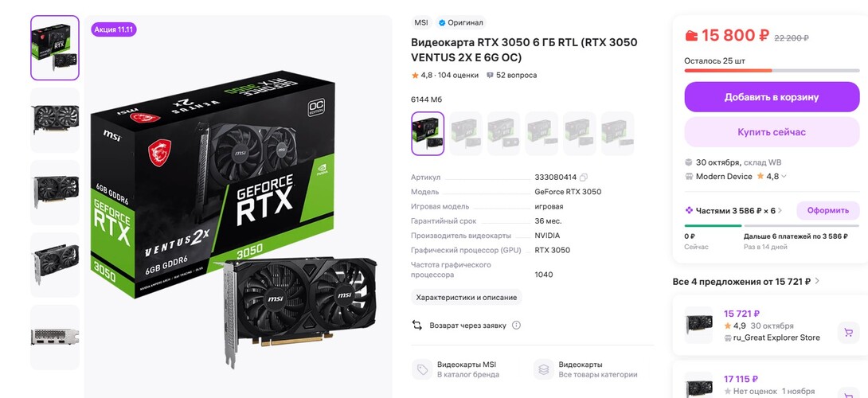
Task: Expand Modern Device seller rating chevron
Action: pyautogui.click(x=784, y=177)
